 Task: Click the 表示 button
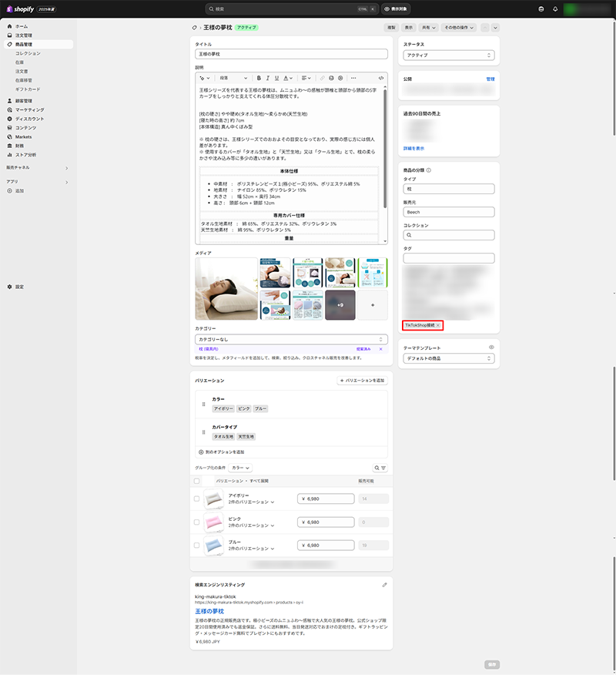pos(409,28)
